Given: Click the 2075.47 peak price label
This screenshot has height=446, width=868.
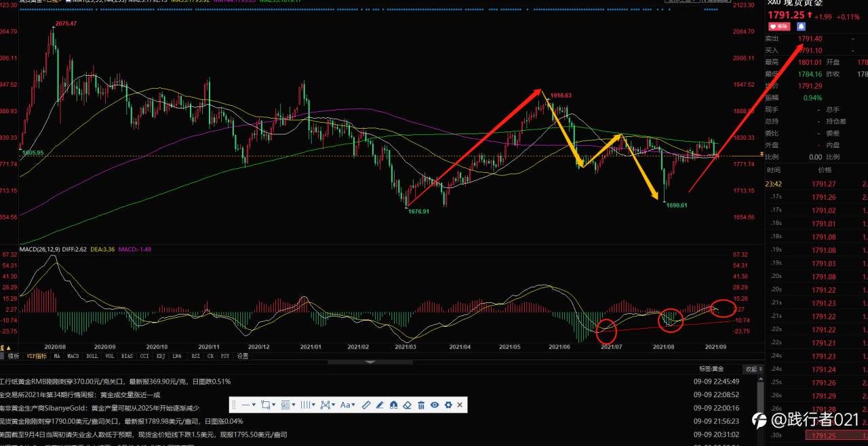Looking at the screenshot, I should (x=66, y=24).
